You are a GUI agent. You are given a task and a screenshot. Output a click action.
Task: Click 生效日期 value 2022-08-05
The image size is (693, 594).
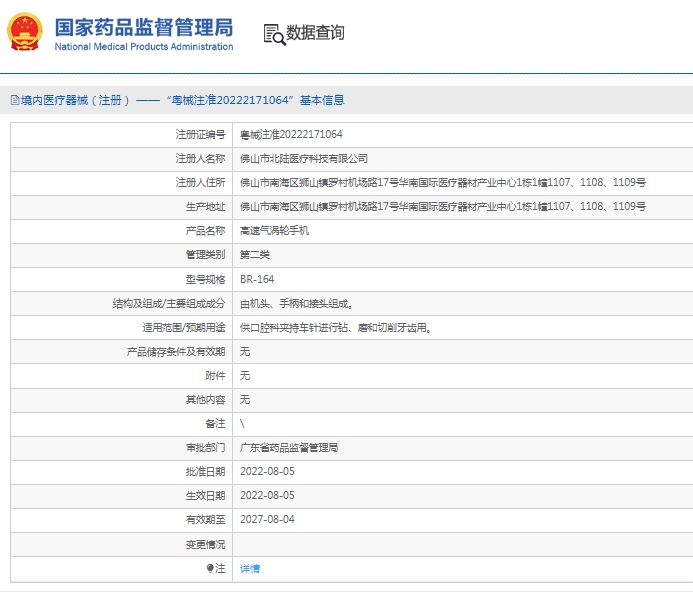(x=267, y=495)
